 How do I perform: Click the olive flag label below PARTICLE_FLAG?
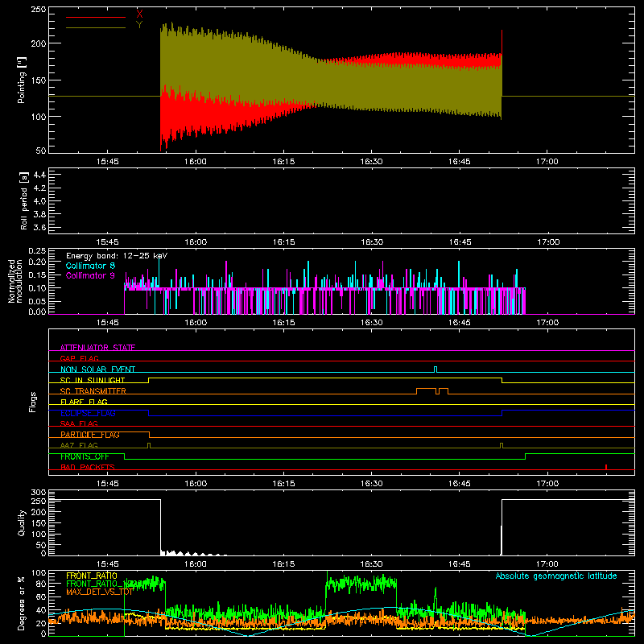pyautogui.click(x=79, y=445)
